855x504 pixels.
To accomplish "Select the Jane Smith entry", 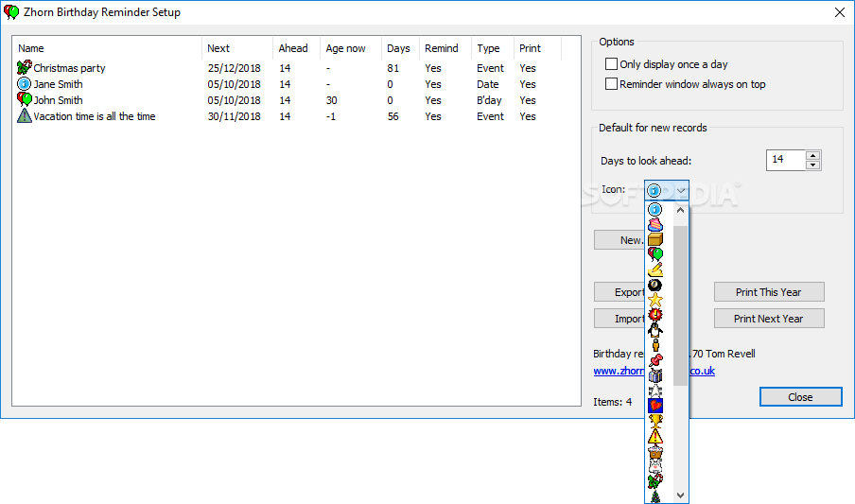I will coord(59,84).
